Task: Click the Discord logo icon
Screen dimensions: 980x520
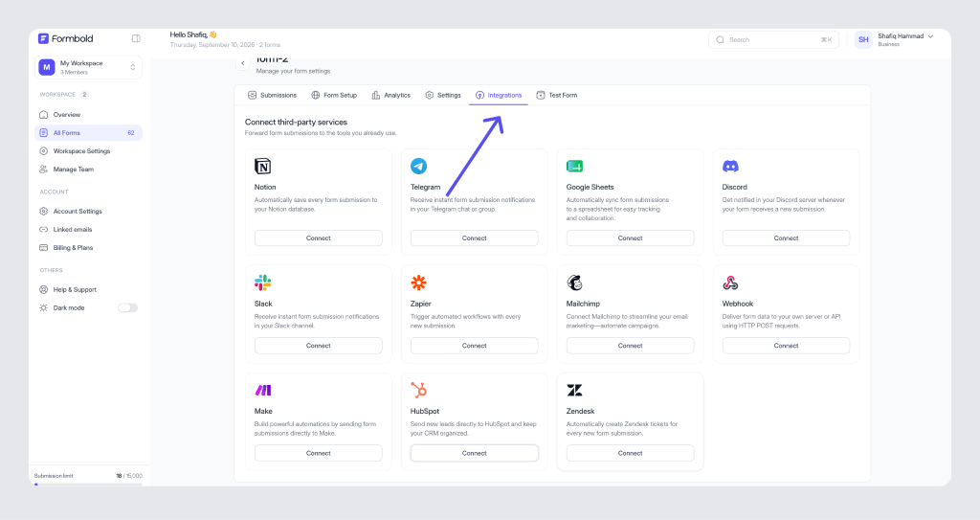Action: (x=730, y=166)
